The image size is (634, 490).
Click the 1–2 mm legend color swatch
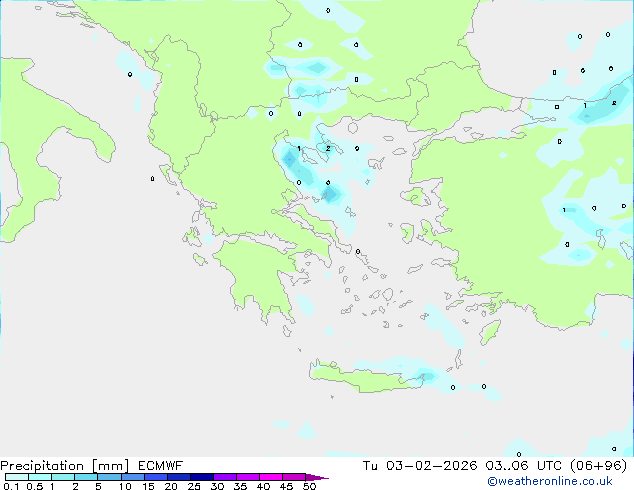pyautogui.click(x=63, y=477)
